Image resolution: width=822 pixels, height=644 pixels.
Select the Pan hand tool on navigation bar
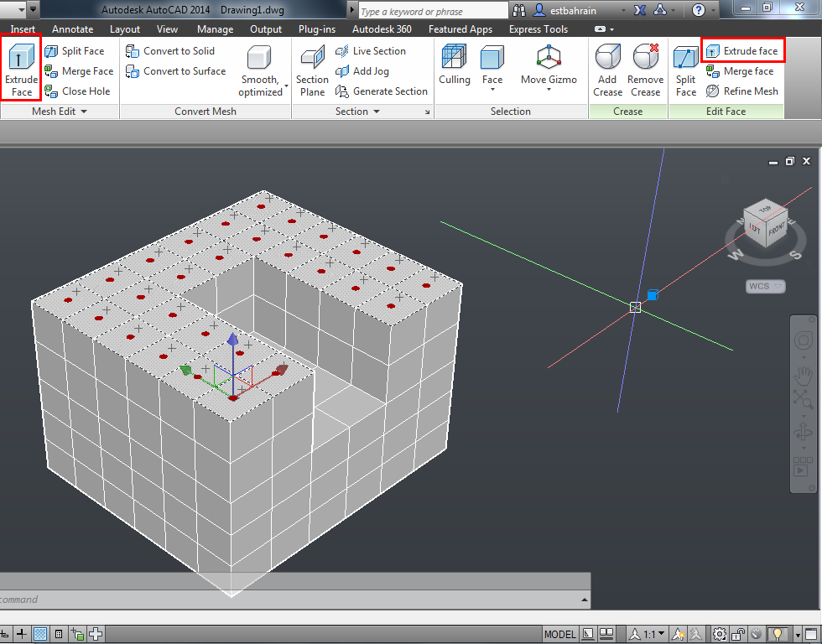pyautogui.click(x=804, y=375)
